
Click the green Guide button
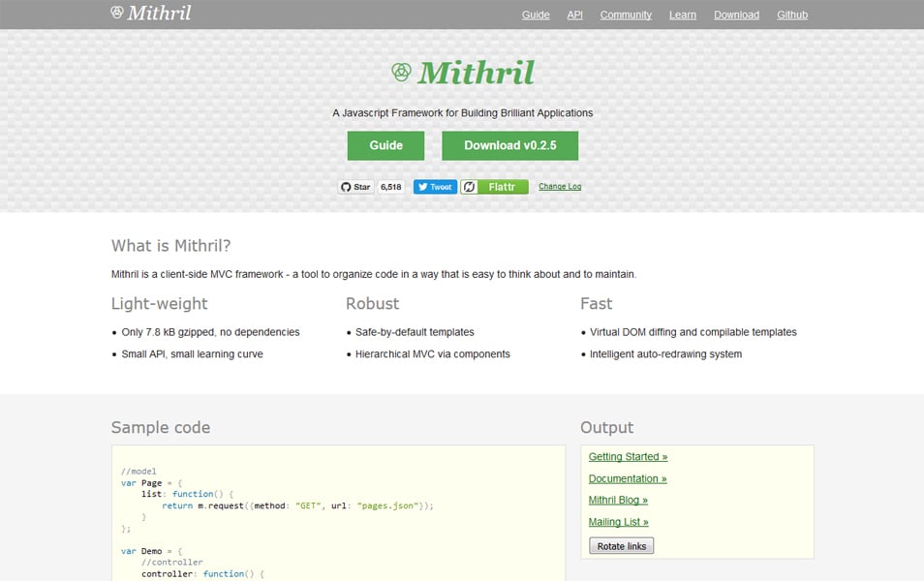coord(386,145)
